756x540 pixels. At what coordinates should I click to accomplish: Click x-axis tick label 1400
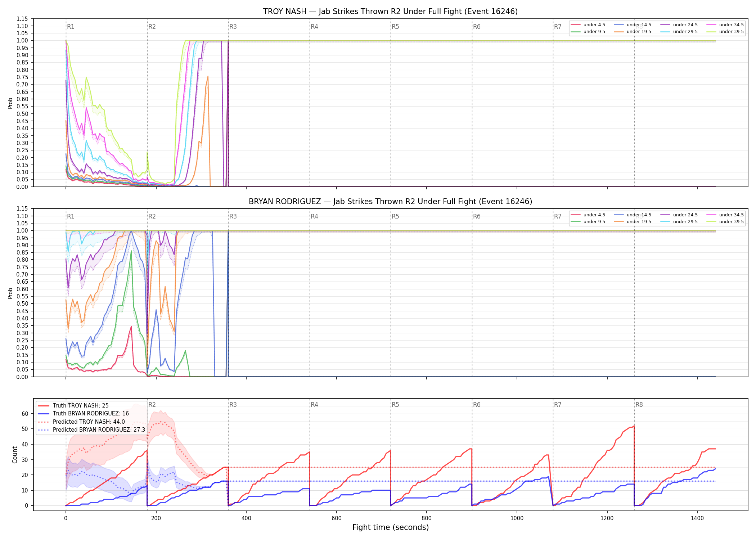pos(697,518)
